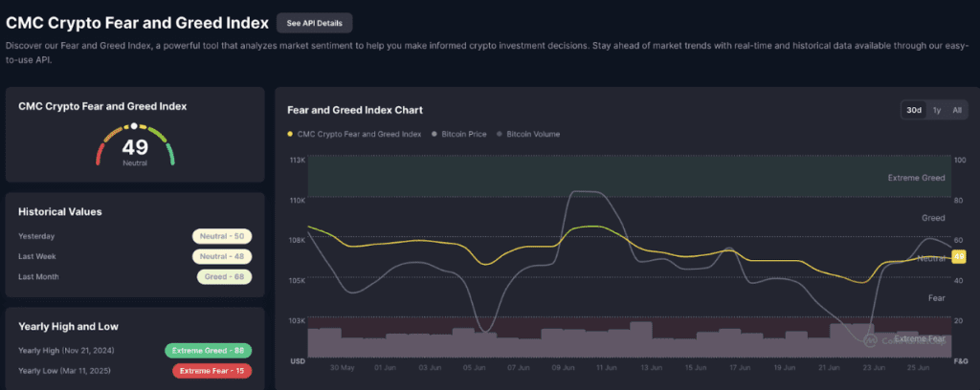980x390 pixels.
Task: Click the Neutral - 48 Last Week badge
Action: click(222, 256)
